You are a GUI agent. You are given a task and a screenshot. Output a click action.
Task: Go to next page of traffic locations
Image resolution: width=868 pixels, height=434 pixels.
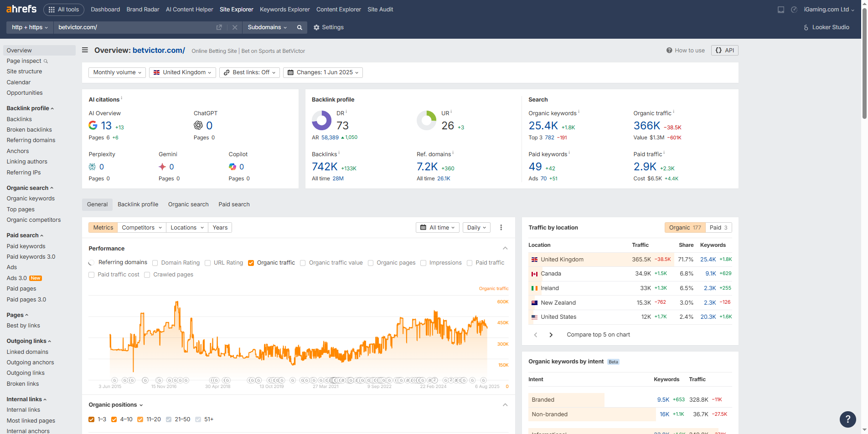click(x=551, y=335)
